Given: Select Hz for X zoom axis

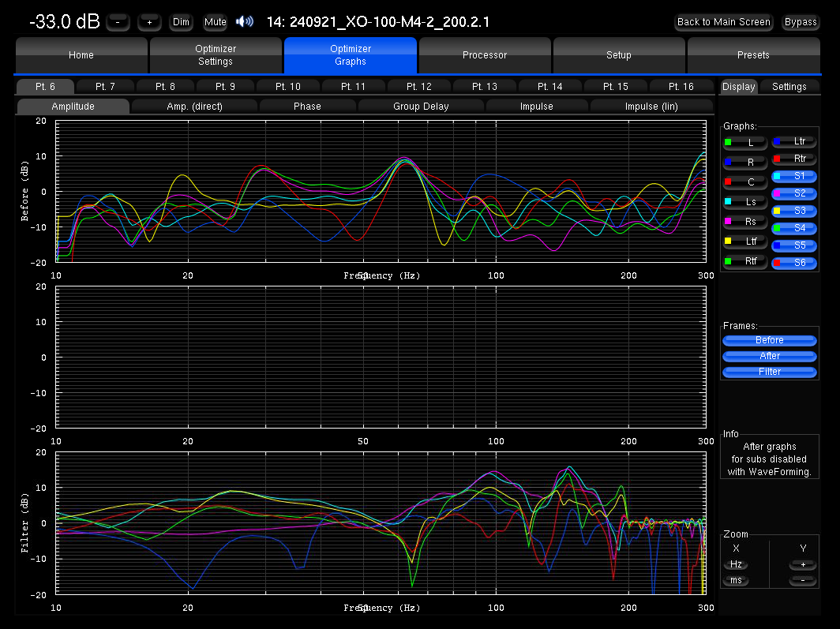Looking at the screenshot, I should [x=736, y=564].
